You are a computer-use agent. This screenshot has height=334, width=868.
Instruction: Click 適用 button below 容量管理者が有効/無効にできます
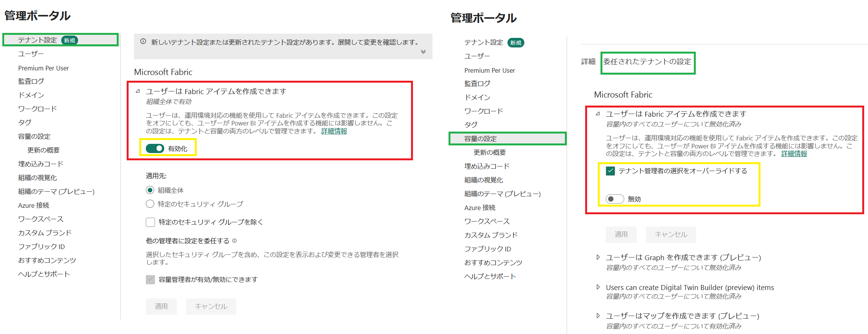pos(161,306)
